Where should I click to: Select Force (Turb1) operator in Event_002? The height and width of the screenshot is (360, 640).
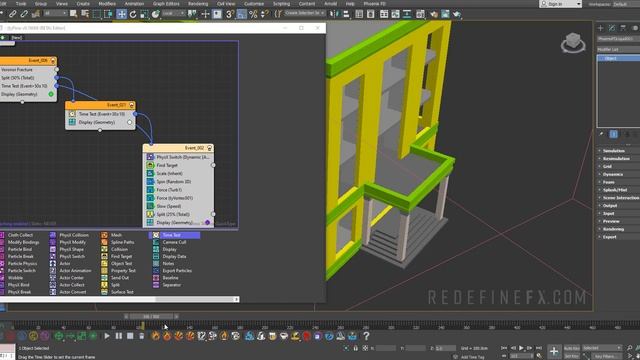click(x=178, y=190)
